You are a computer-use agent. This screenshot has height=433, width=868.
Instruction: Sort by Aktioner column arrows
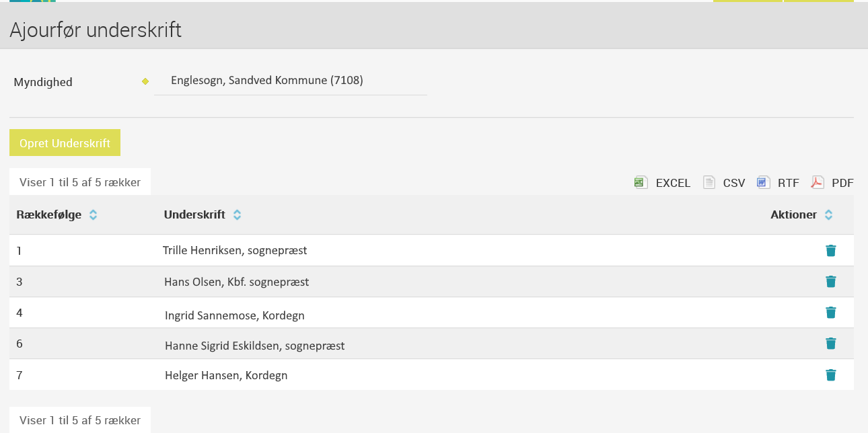point(828,215)
